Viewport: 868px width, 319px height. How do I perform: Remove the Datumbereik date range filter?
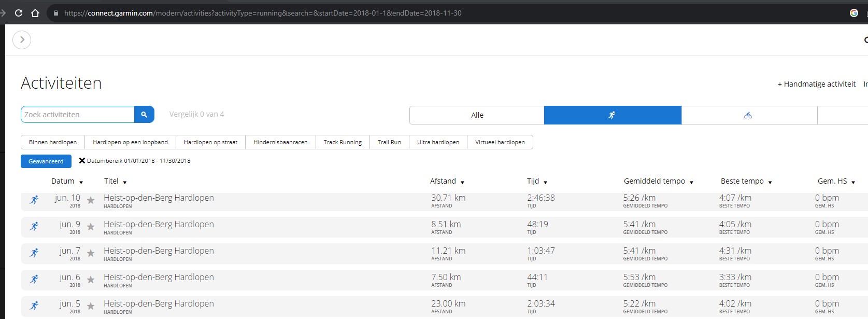[82, 161]
